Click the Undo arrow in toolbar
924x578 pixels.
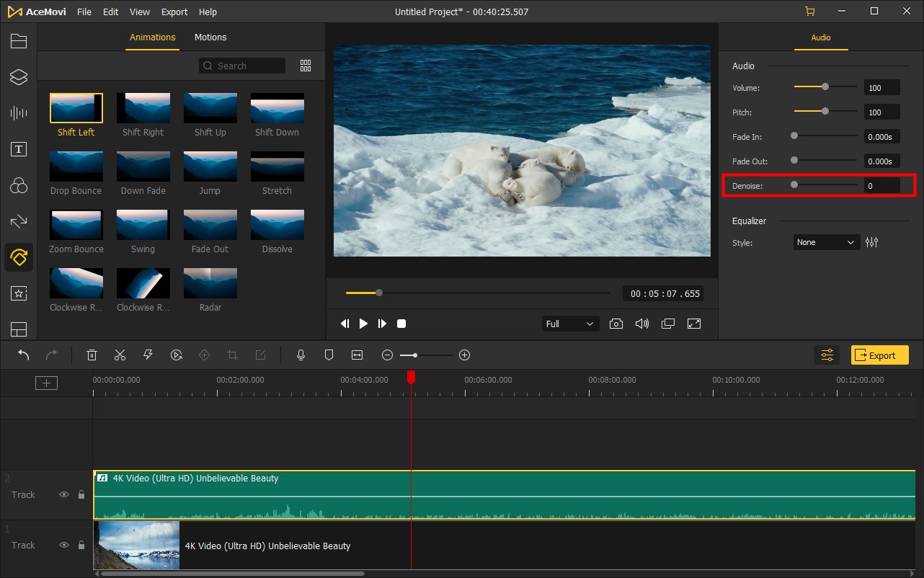pos(24,355)
